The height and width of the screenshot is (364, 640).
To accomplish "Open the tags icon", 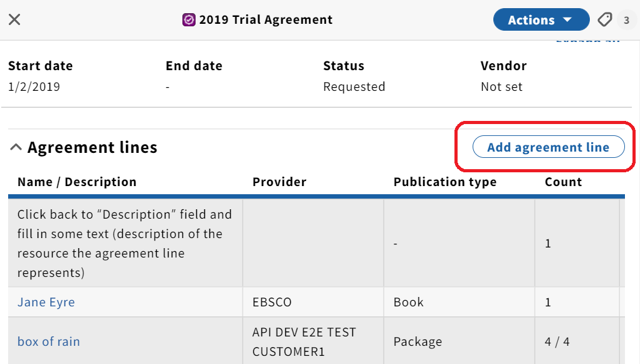I will (605, 19).
